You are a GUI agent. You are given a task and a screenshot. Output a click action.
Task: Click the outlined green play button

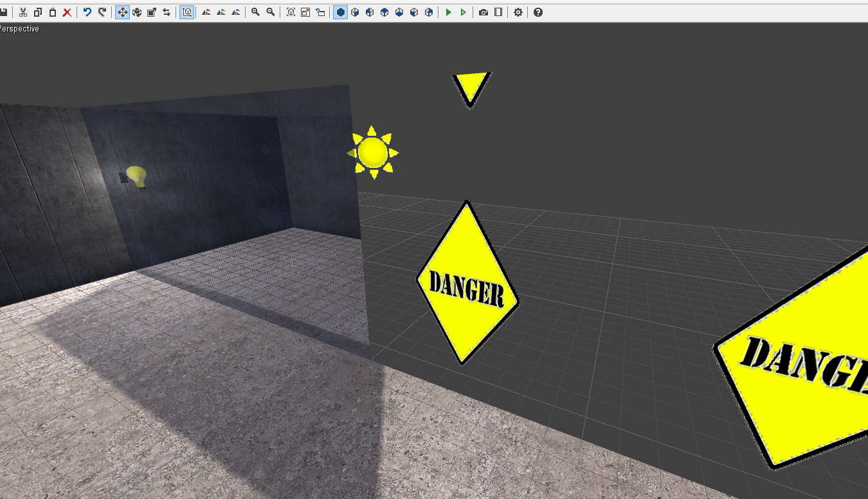(463, 12)
